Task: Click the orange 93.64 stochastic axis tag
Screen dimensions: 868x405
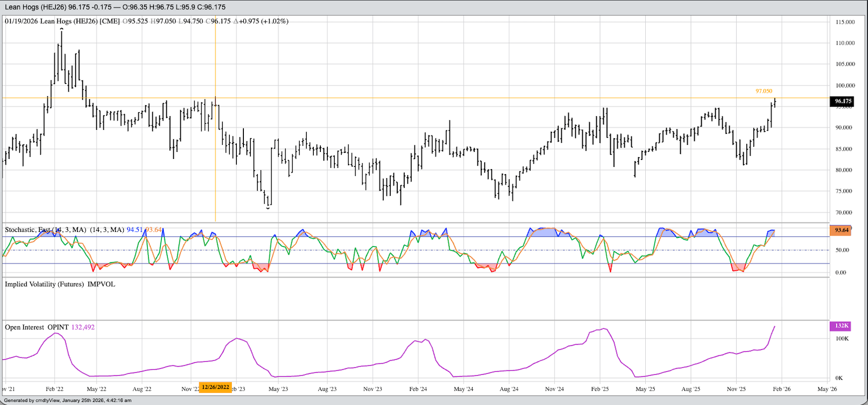Action: click(x=841, y=230)
